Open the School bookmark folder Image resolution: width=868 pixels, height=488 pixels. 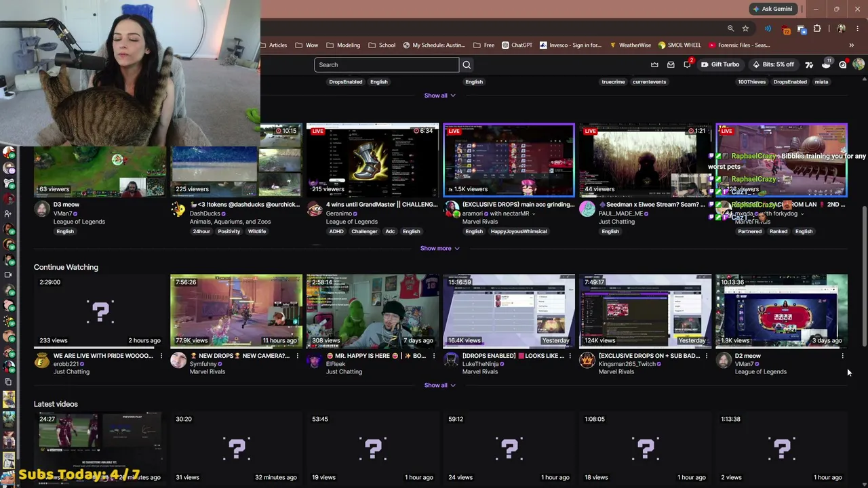point(382,45)
